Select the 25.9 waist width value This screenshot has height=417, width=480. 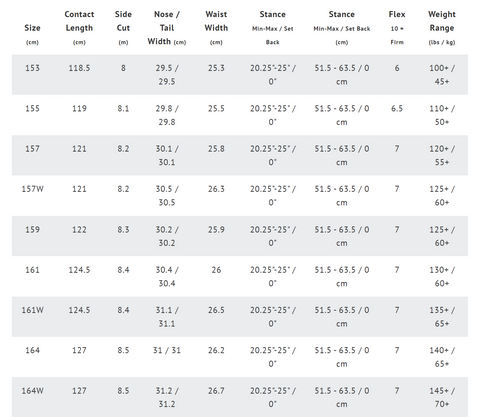point(216,229)
